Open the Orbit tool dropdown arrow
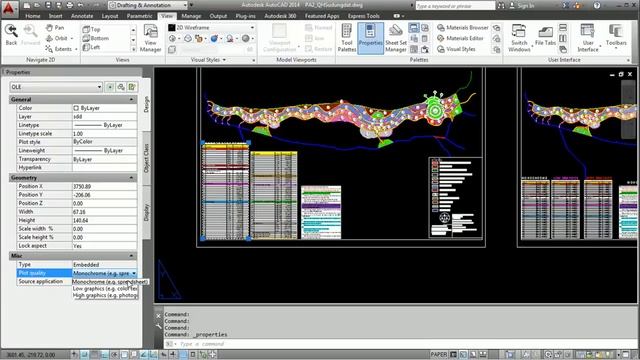 click(x=72, y=38)
